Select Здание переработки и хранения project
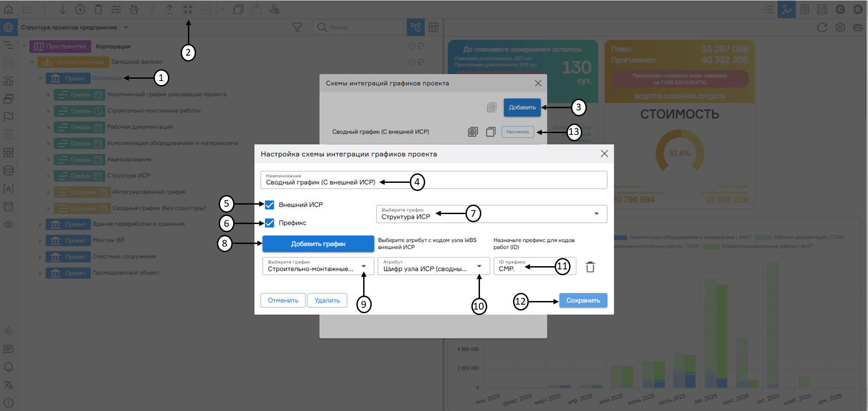The image size is (868, 411). point(138,224)
